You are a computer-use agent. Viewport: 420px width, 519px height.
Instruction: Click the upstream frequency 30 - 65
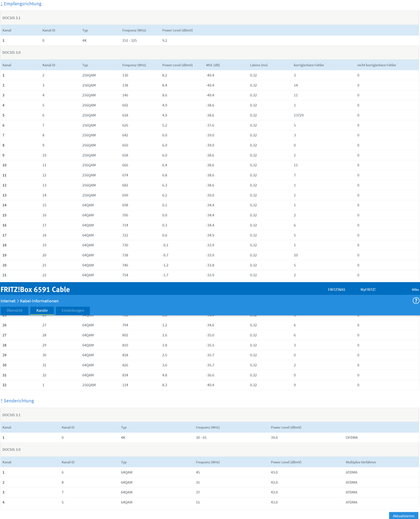coord(201,437)
